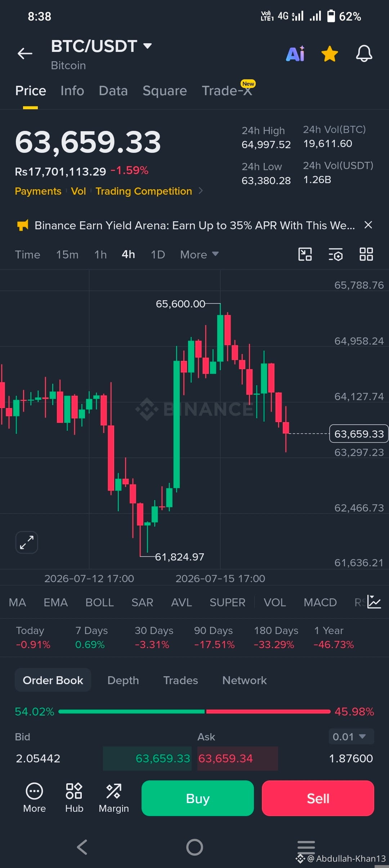Image resolution: width=389 pixels, height=868 pixels.
Task: Tap the 7 Days 0.69% performance
Action: [x=91, y=637]
